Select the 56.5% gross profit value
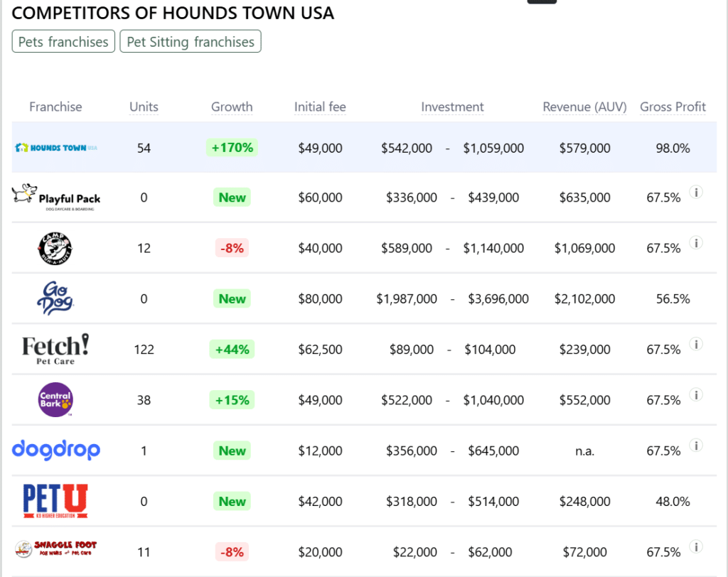This screenshot has height=577, width=728. pyautogui.click(x=673, y=298)
